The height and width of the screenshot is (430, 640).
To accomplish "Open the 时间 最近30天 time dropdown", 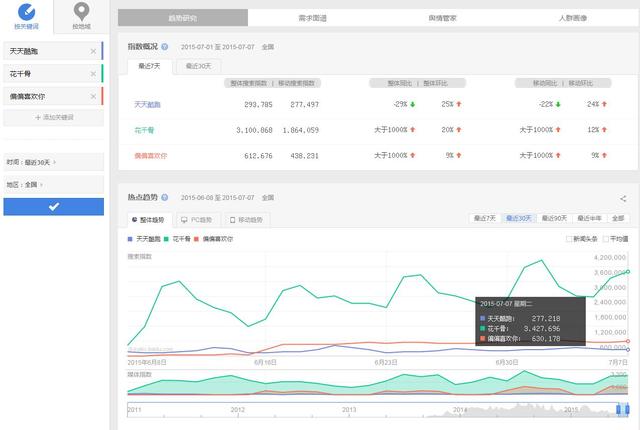I will [x=53, y=162].
